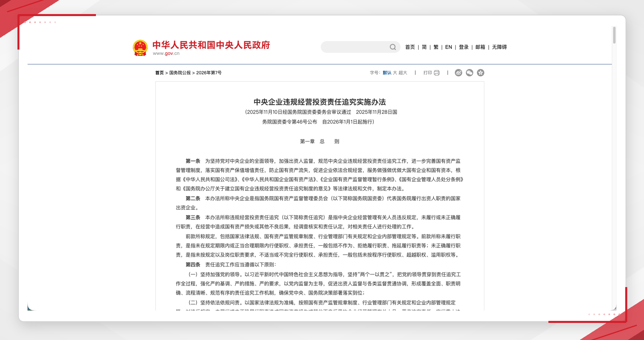Open the 邮箱 mailbox link
Viewport: 644px width, 340px height.
pos(480,47)
